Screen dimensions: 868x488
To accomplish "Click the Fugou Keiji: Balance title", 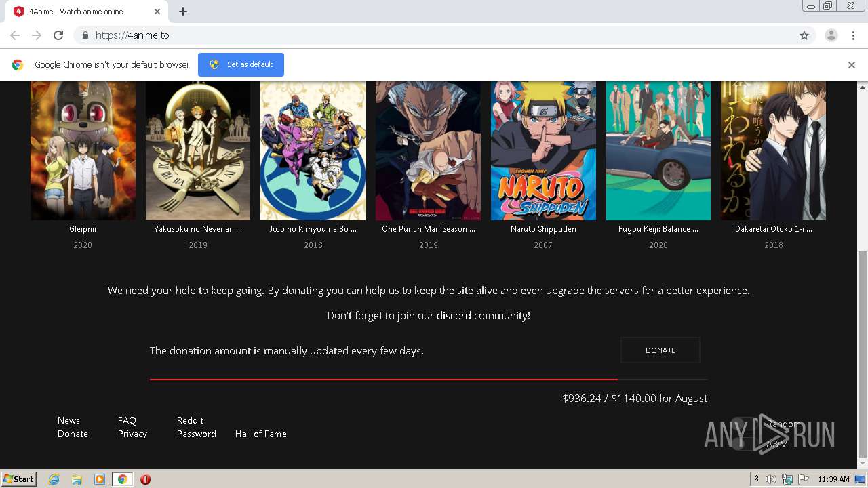I will tap(658, 229).
